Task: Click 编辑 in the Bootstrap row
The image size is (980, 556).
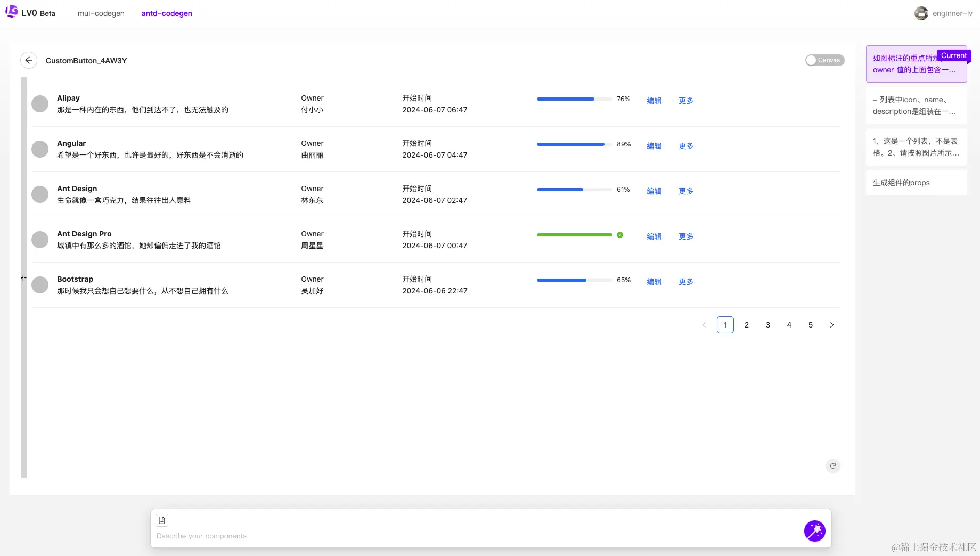Action: click(x=654, y=282)
